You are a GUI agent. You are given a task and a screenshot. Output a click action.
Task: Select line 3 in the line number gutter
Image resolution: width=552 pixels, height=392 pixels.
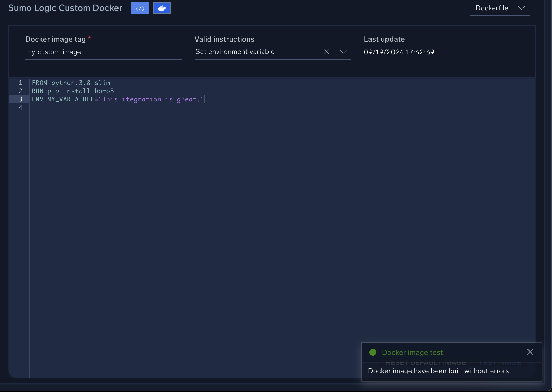coord(21,99)
